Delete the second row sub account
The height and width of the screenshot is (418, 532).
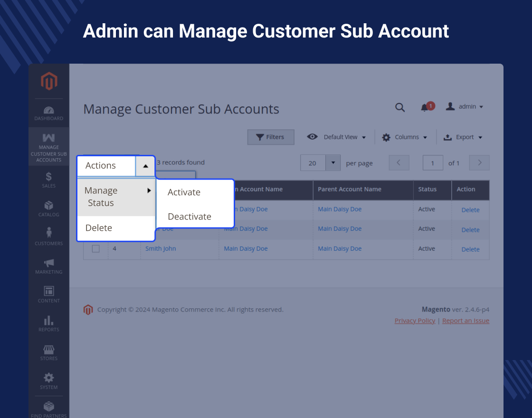pos(470,230)
